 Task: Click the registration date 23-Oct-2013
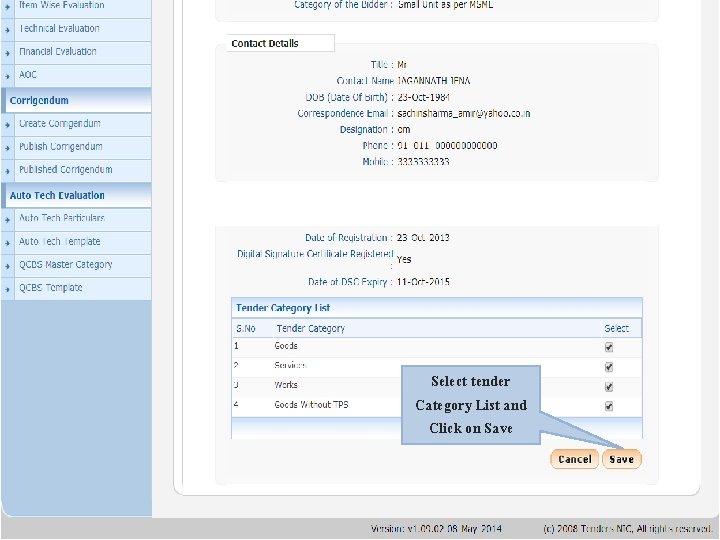(x=423, y=237)
